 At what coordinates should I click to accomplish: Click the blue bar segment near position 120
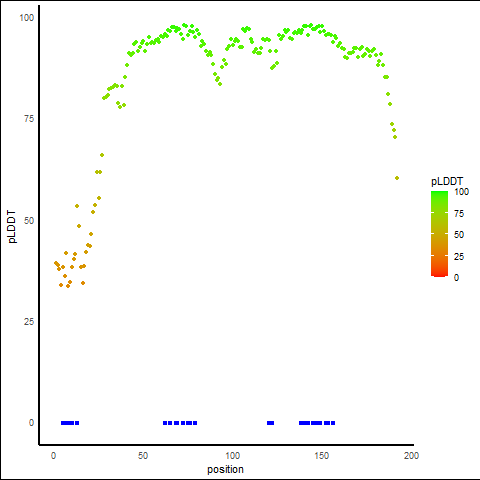[x=270, y=423]
